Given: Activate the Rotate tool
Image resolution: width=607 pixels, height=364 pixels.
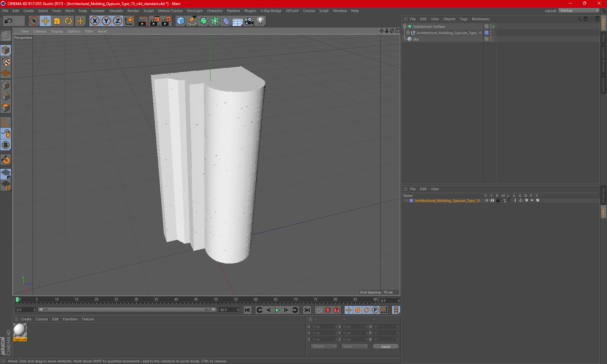Looking at the screenshot, I should (68, 21).
